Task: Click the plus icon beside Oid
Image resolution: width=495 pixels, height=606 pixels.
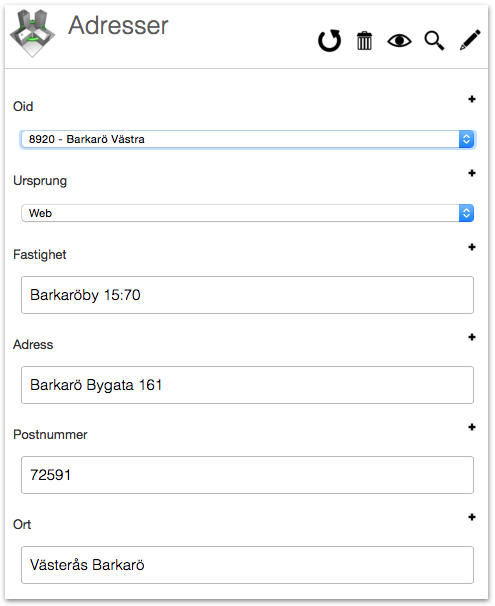Action: point(472,99)
